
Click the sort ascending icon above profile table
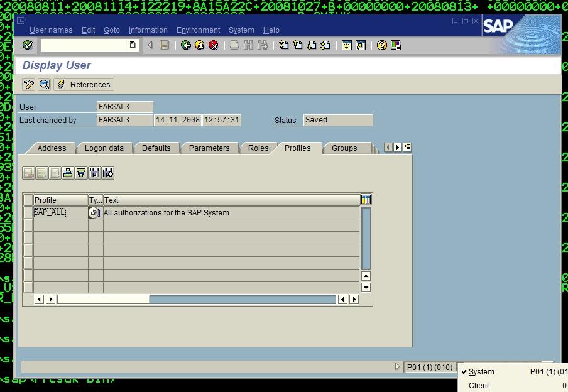point(68,173)
